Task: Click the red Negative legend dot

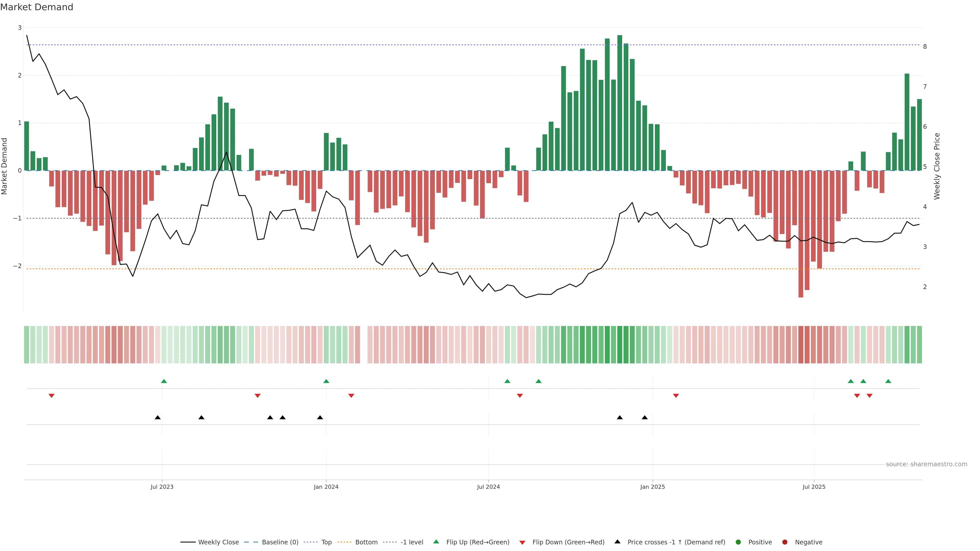Action: click(x=785, y=542)
